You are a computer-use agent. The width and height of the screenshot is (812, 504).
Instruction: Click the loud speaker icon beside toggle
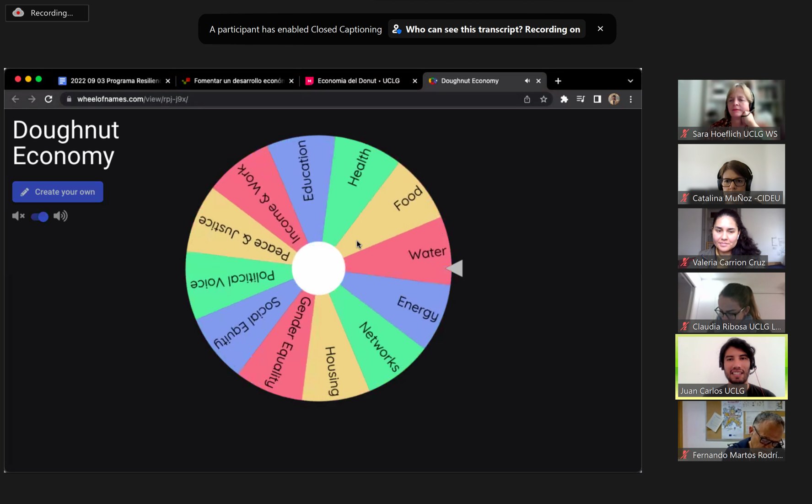(60, 216)
